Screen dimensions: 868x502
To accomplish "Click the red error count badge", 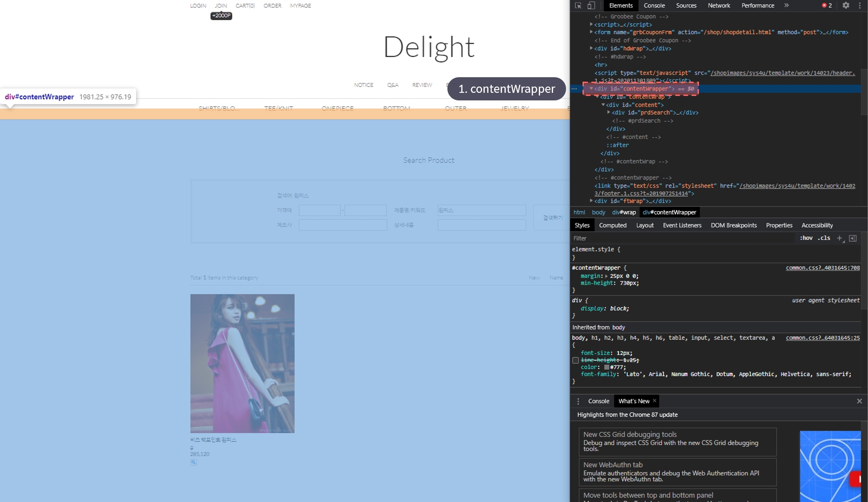I will 827,5.
